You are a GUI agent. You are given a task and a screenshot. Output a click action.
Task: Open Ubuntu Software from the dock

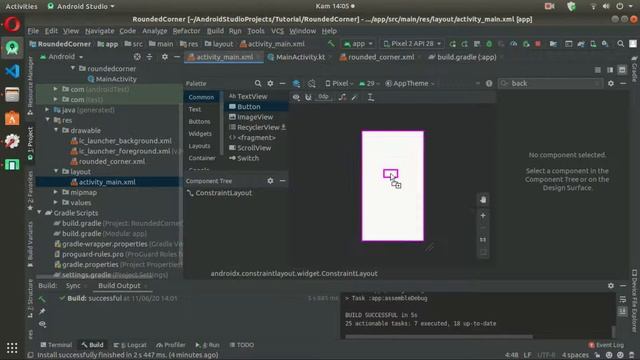point(12,118)
